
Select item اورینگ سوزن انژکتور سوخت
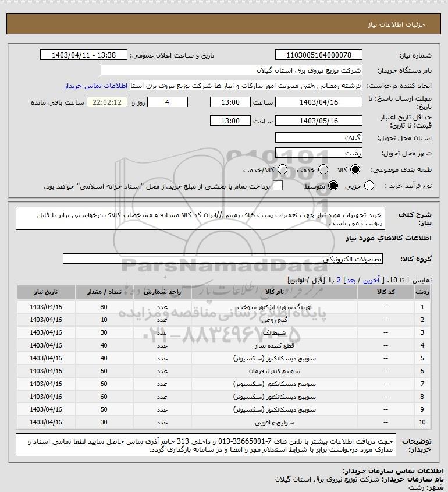pyautogui.click(x=274, y=307)
